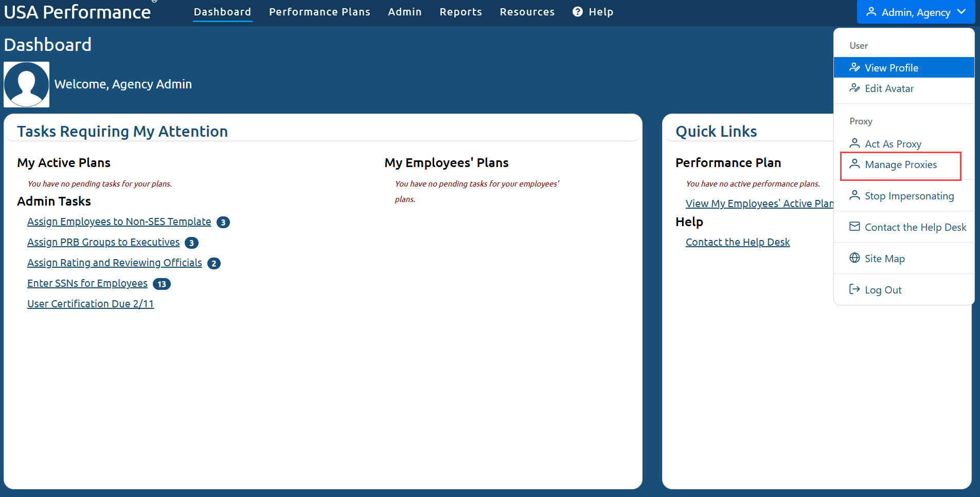Click the Act As Proxy person icon

854,143
